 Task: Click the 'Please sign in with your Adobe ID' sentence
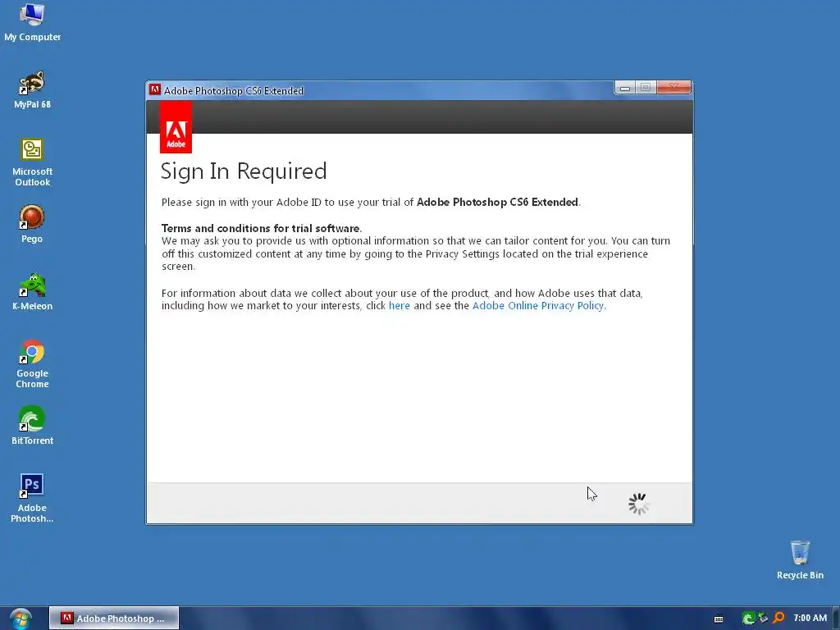coord(371,203)
